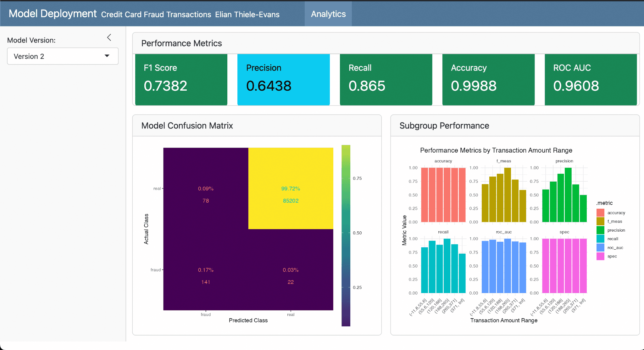
Task: Click the Actual Class axis label
Action: click(x=146, y=229)
